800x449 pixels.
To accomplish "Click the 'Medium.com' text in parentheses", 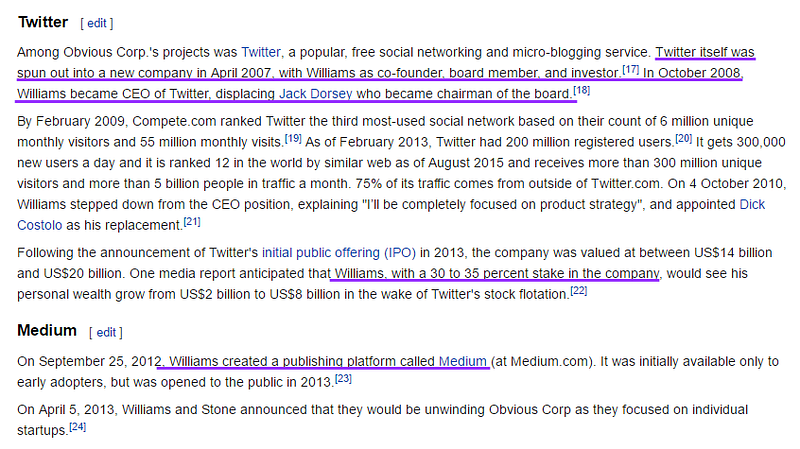I will pyautogui.click(x=549, y=361).
